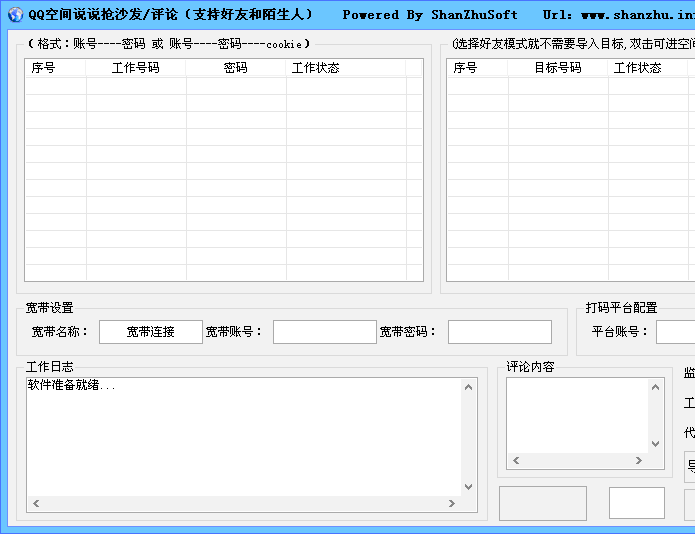Focus the 宽带账号 input field
Screen dimensions: 695x534
(324, 332)
